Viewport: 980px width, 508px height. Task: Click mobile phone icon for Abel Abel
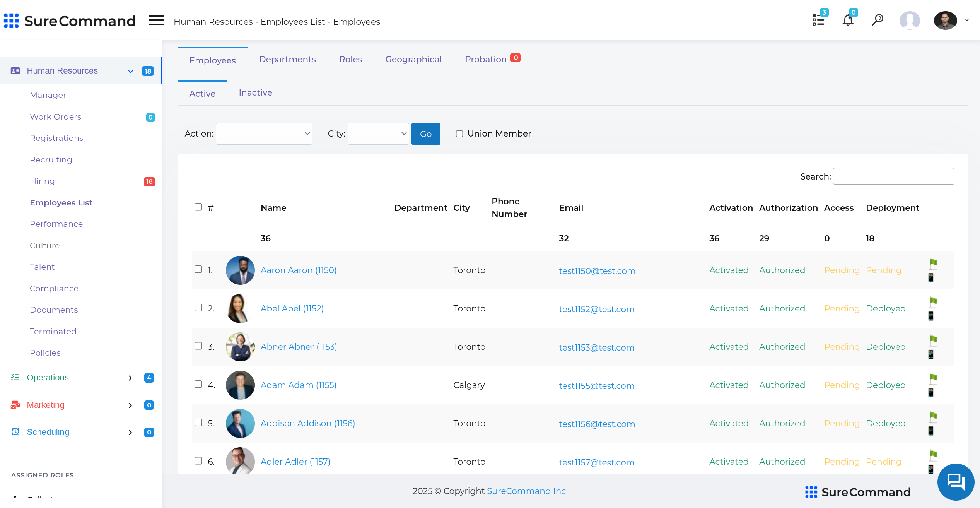(931, 316)
